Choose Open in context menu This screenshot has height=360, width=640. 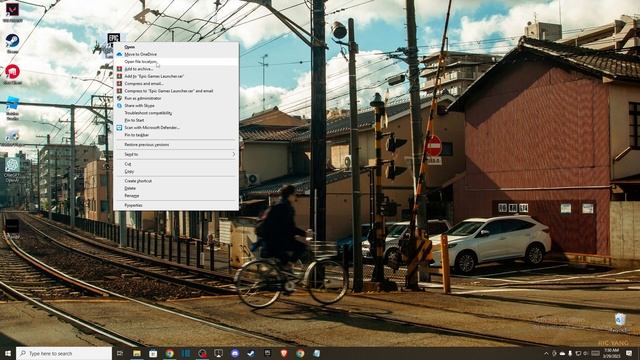point(176,47)
